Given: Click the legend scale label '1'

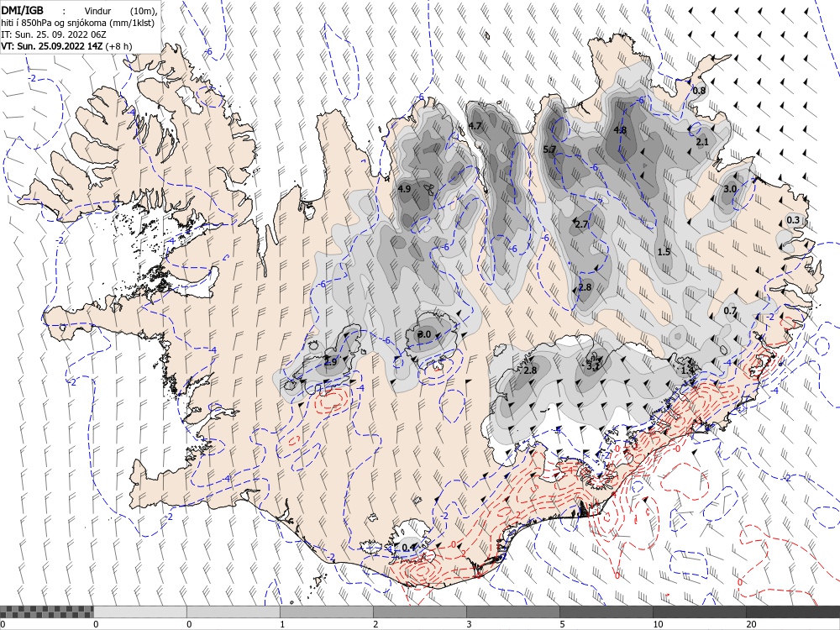Looking at the screenshot, I should pyautogui.click(x=282, y=624).
